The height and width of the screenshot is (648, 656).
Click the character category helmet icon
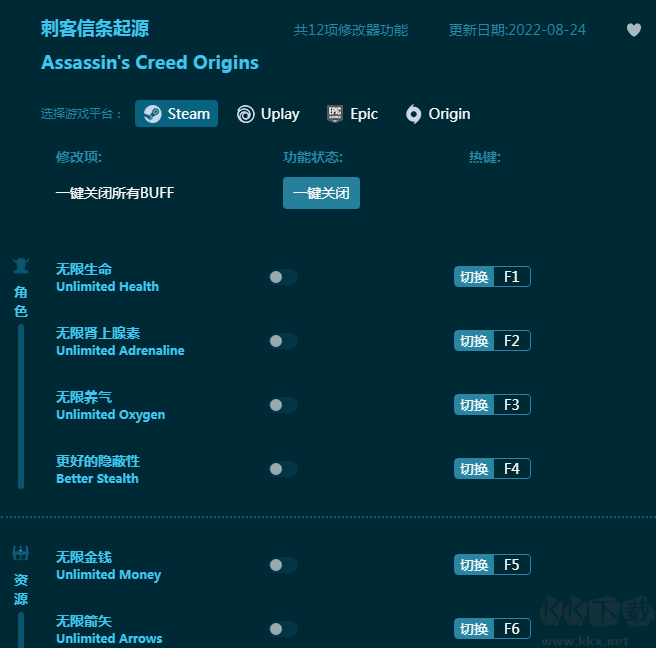click(21, 266)
